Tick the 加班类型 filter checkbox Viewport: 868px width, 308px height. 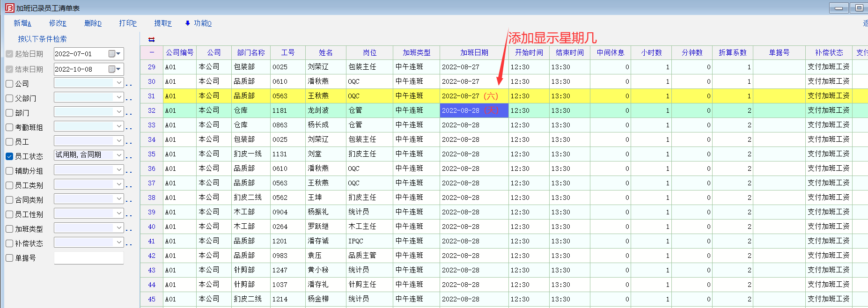tap(9, 229)
